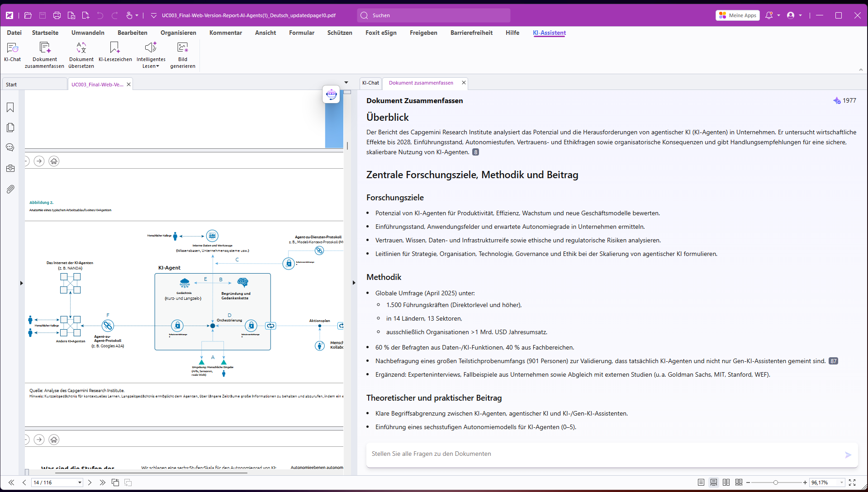Switch to facing pages view mode
The height and width of the screenshot is (492, 868).
coord(726,483)
